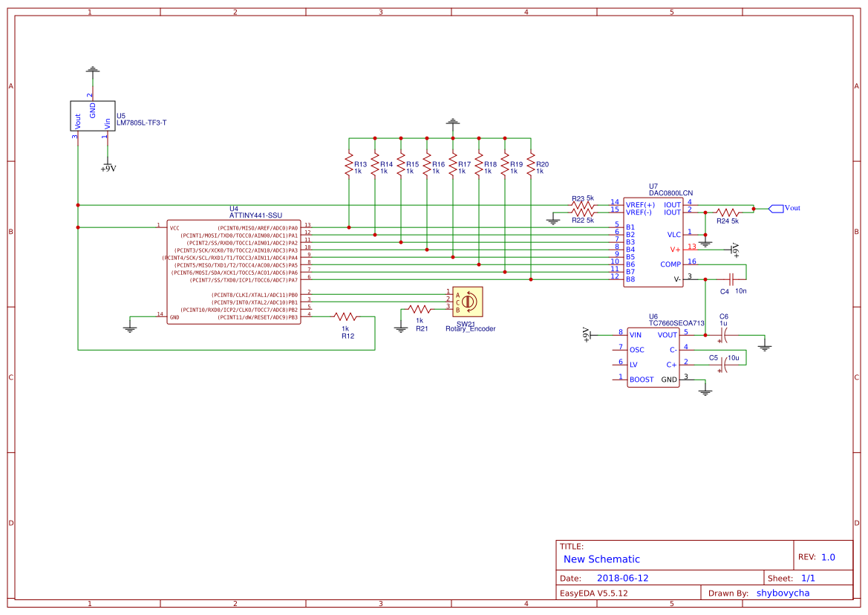Select the +9V power flag near U6
The image size is (868, 615).
point(589,334)
